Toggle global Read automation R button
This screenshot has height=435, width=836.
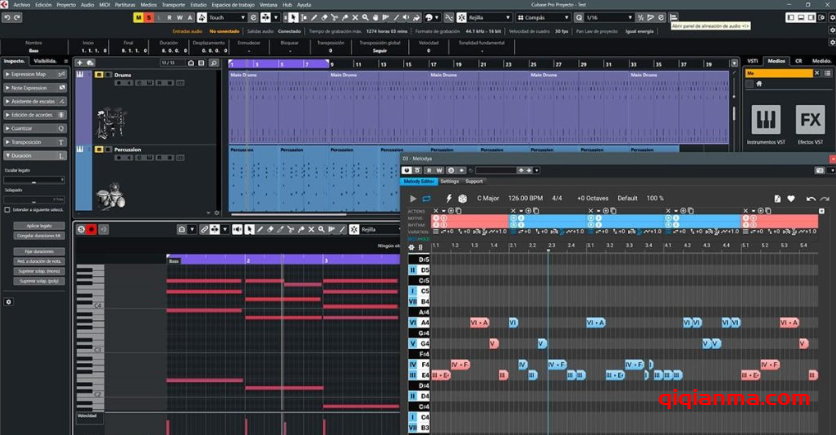(170, 18)
